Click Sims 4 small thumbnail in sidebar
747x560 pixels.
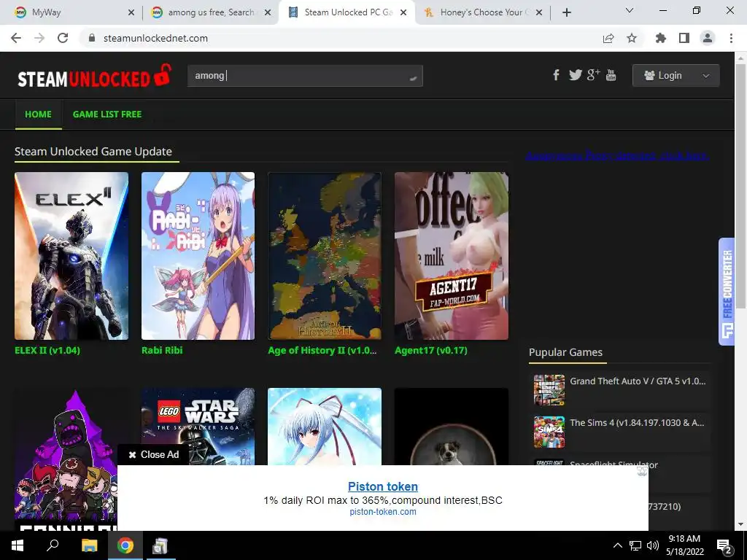tap(549, 432)
